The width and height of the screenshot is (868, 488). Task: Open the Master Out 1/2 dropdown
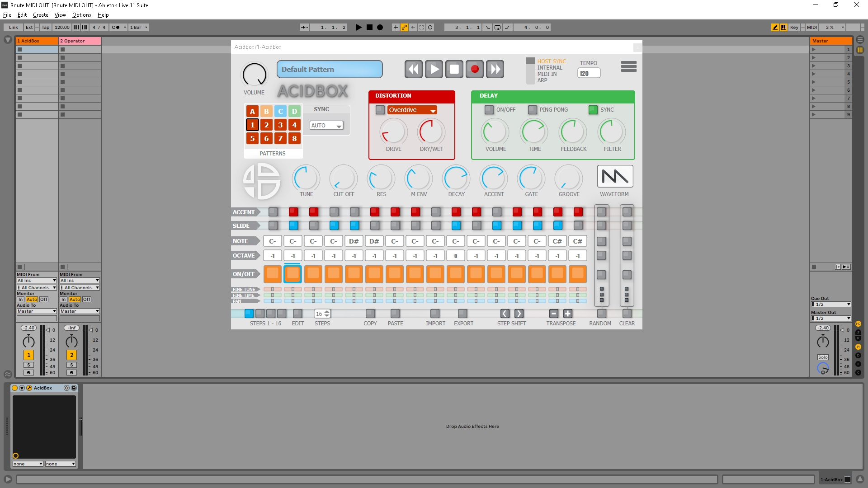coord(831,319)
